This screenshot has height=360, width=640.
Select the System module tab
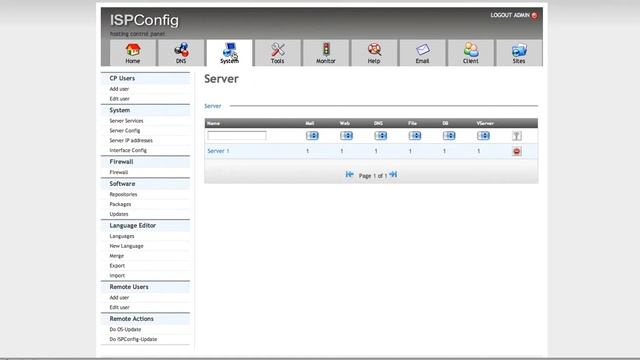coord(229,53)
